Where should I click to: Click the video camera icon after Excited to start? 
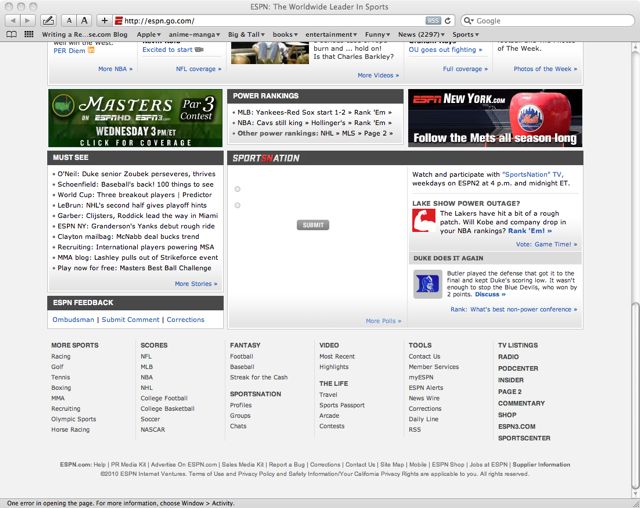[199, 49]
